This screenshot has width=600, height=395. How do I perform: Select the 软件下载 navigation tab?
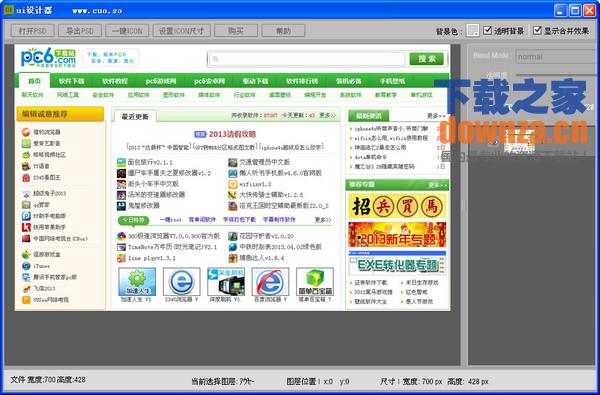[x=71, y=81]
